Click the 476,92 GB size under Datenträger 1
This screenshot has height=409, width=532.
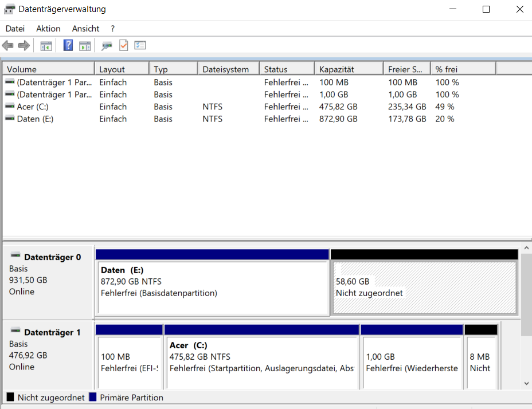pos(28,355)
